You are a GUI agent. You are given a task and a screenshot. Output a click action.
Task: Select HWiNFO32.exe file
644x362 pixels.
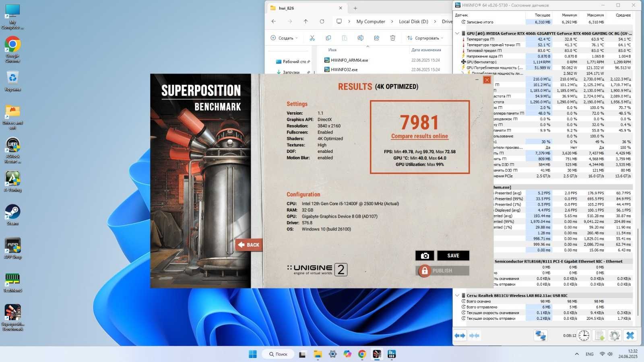coord(344,69)
